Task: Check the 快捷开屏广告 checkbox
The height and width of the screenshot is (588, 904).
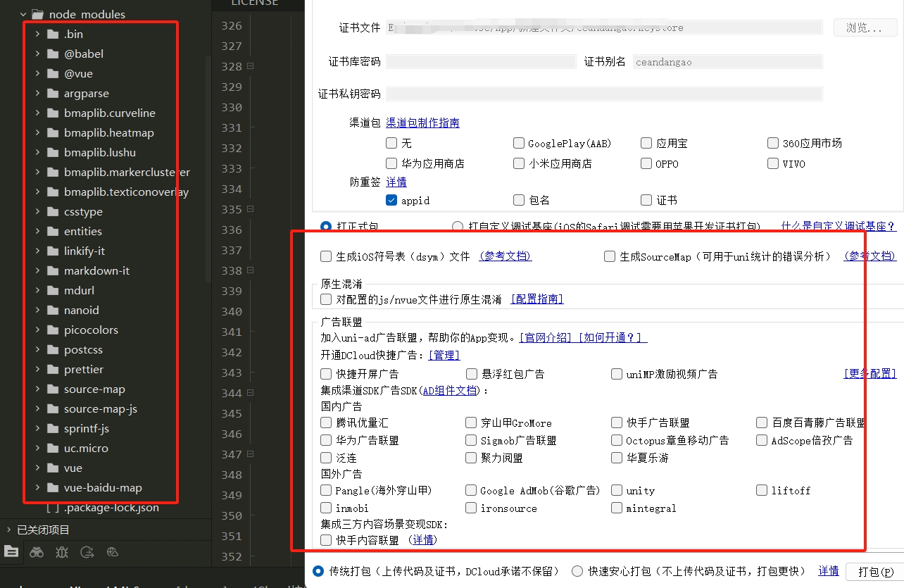Action: coord(326,374)
